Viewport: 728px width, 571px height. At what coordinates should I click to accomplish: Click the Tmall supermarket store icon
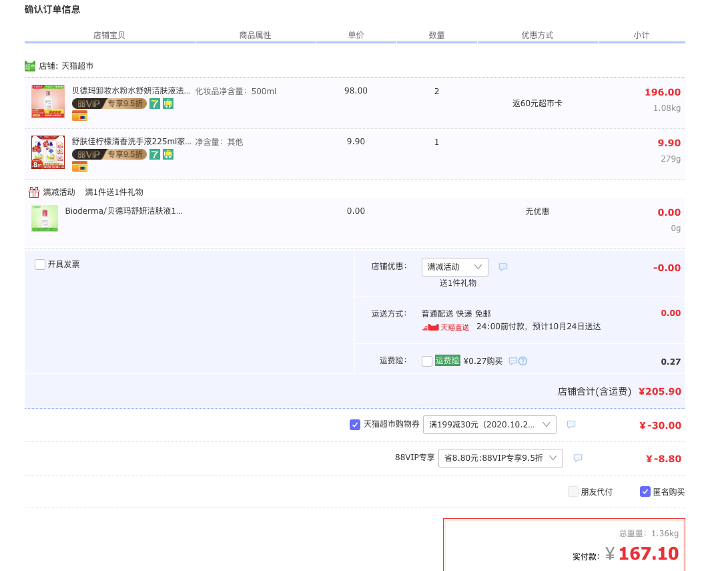click(30, 66)
